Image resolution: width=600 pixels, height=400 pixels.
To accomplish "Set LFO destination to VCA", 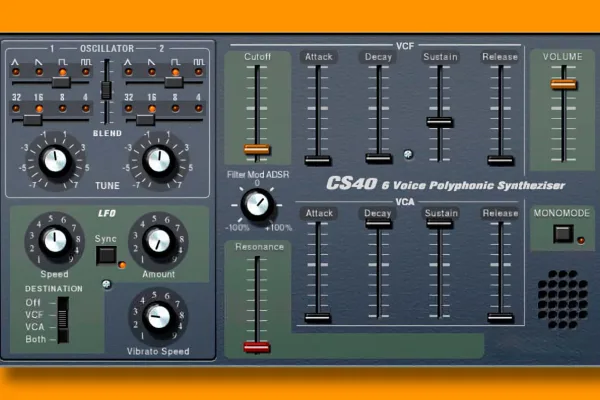I will pyautogui.click(x=35, y=327).
